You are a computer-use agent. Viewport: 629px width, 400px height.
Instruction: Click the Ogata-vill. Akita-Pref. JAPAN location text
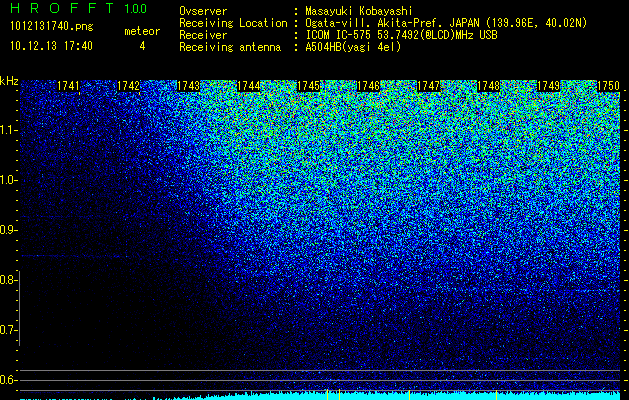(x=446, y=23)
